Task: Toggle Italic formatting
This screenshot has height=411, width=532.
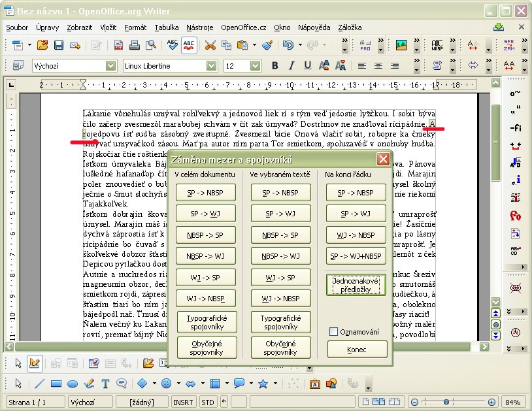Action: [291, 65]
